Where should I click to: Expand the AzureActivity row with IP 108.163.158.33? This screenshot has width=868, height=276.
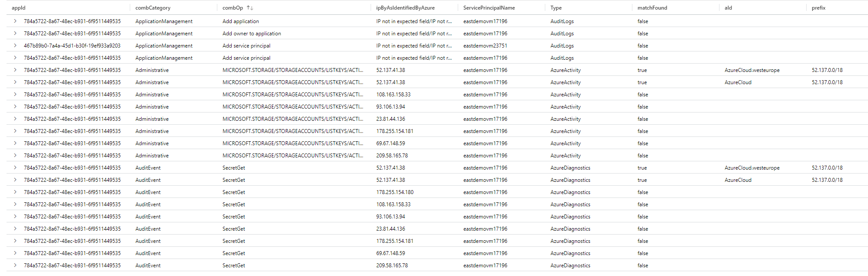tap(15, 94)
